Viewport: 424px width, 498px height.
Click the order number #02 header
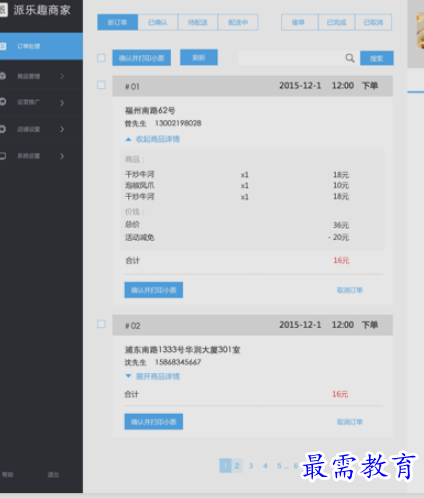[132, 326]
